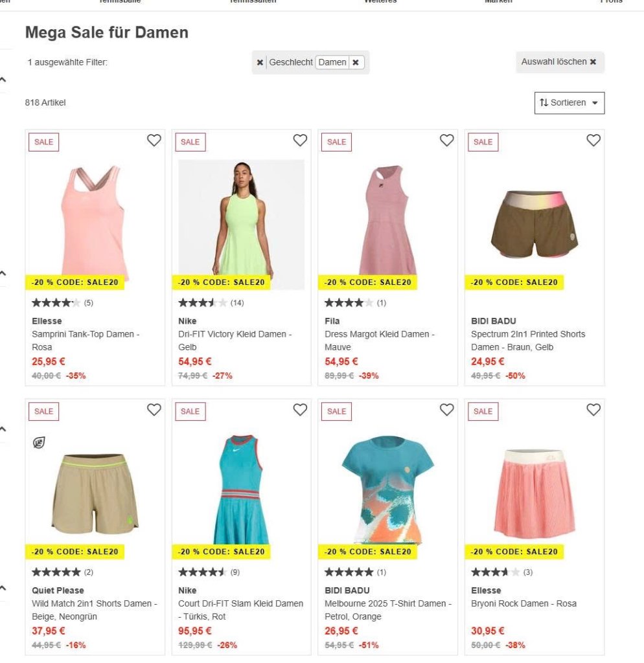The width and height of the screenshot is (644, 663).
Task: Click star rating of Nike Court Slam Kleid
Action: (x=202, y=572)
